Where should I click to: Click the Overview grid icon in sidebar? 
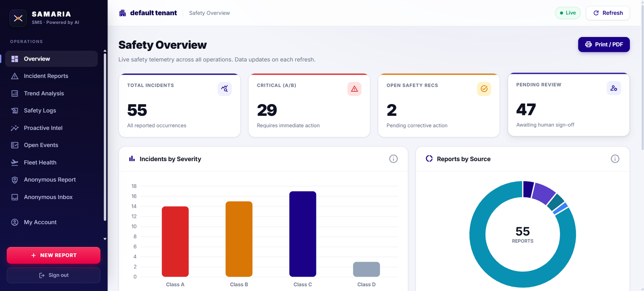[15, 59]
